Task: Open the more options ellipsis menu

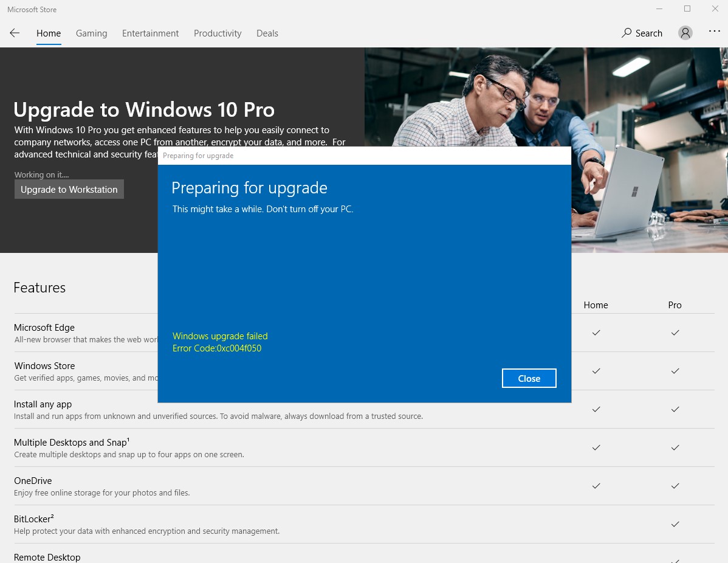Action: [x=714, y=31]
